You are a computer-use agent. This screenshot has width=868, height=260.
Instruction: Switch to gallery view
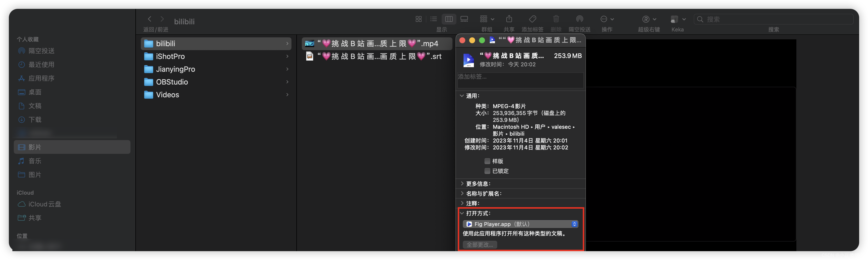point(464,19)
